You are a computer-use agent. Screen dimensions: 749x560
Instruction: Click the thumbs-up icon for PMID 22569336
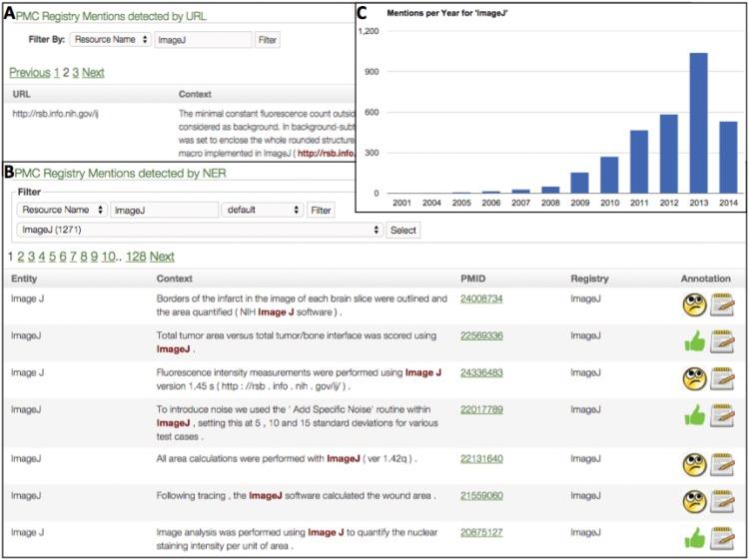click(x=692, y=341)
